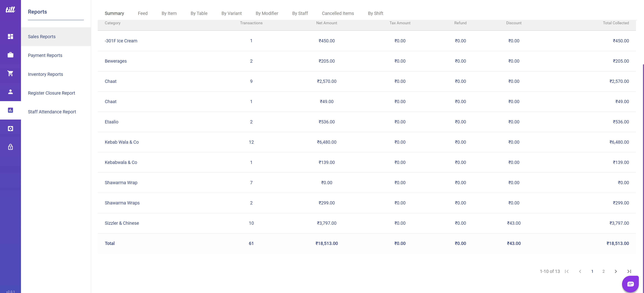Click the Reports heading
The image size is (644, 293).
[x=37, y=12]
